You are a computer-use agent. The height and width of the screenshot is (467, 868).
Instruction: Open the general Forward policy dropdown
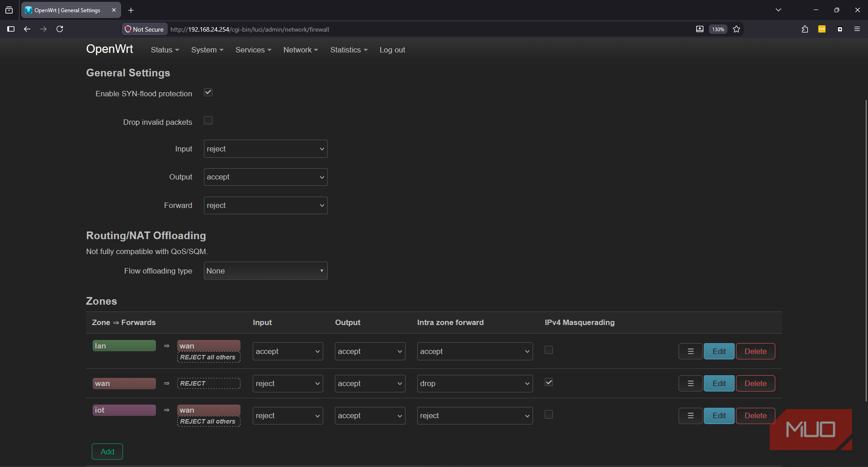click(x=266, y=205)
